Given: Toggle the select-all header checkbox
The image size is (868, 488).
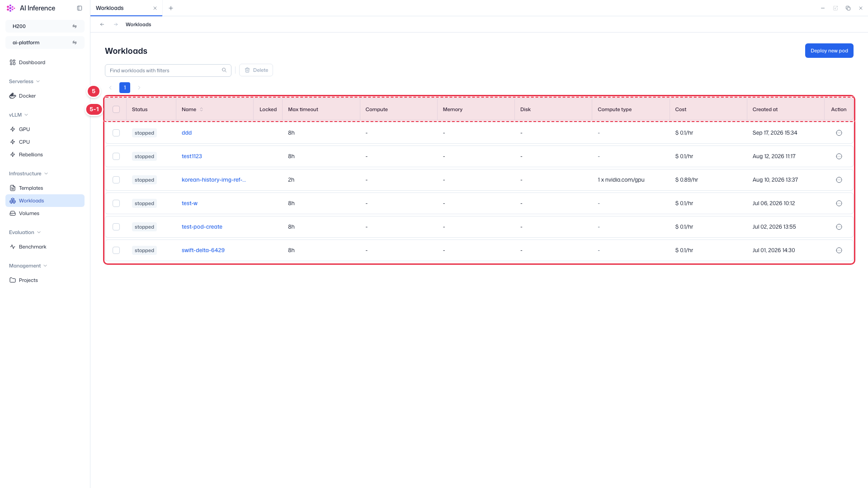Looking at the screenshot, I should tap(116, 109).
